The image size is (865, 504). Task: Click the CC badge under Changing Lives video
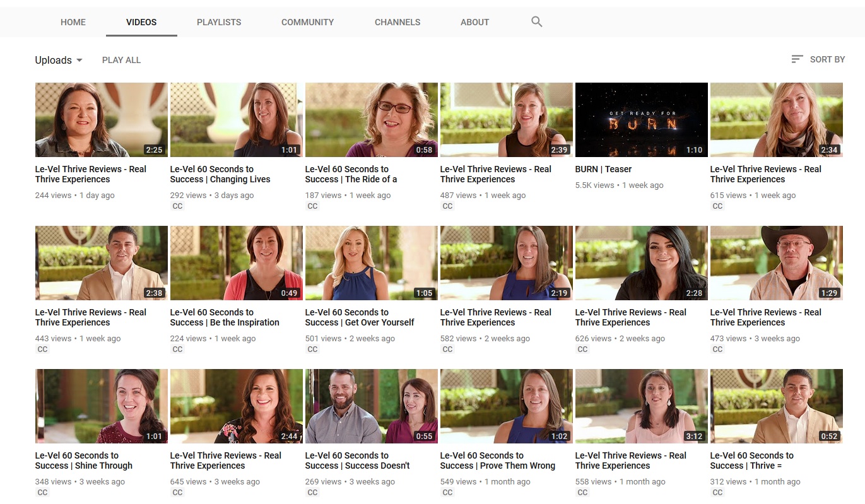click(177, 206)
